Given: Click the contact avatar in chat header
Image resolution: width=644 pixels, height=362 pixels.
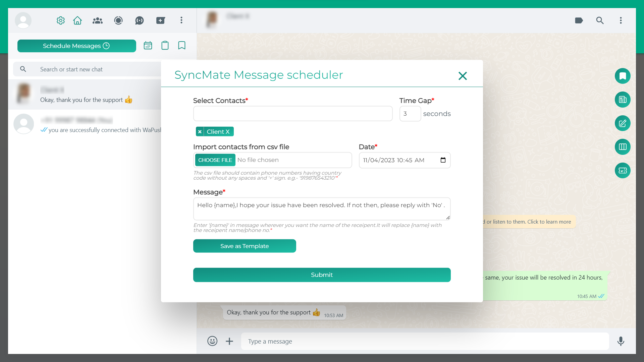Looking at the screenshot, I should pos(212,19).
